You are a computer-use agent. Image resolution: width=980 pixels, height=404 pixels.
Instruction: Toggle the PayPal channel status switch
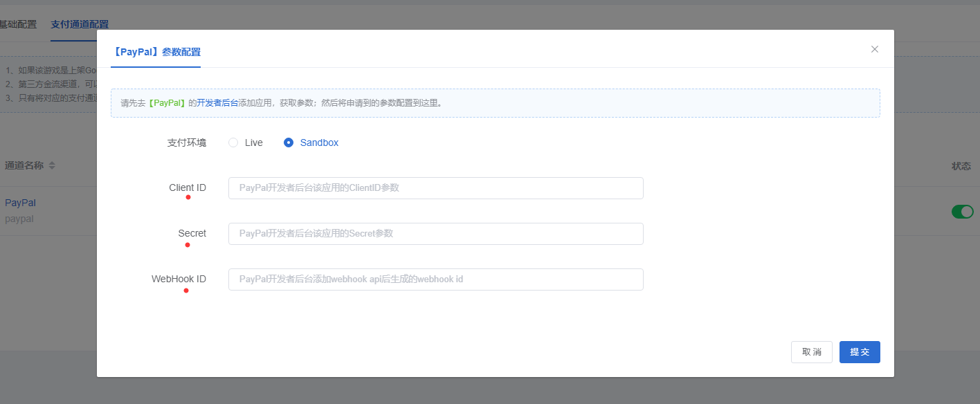point(962,212)
